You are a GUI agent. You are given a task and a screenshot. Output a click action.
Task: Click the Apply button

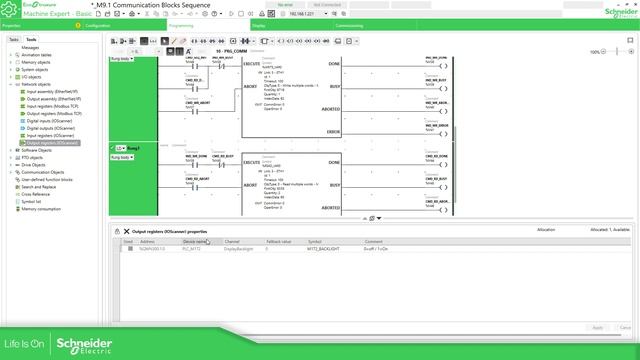pyautogui.click(x=598, y=327)
